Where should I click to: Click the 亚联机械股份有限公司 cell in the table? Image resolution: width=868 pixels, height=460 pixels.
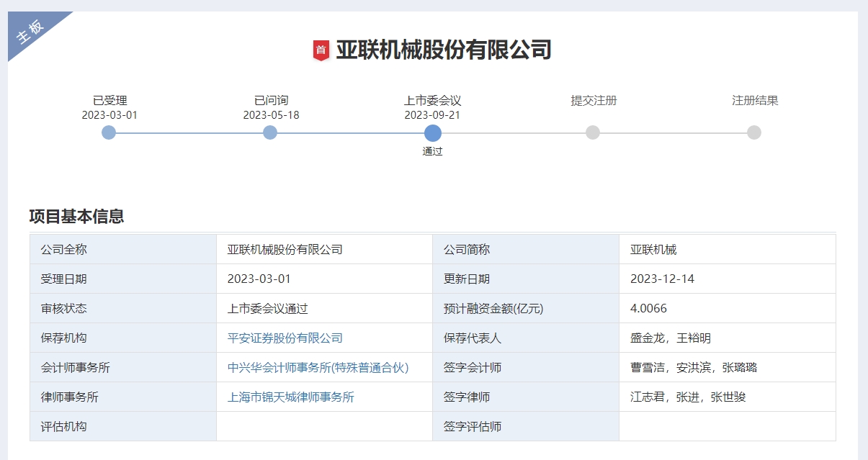coord(285,250)
